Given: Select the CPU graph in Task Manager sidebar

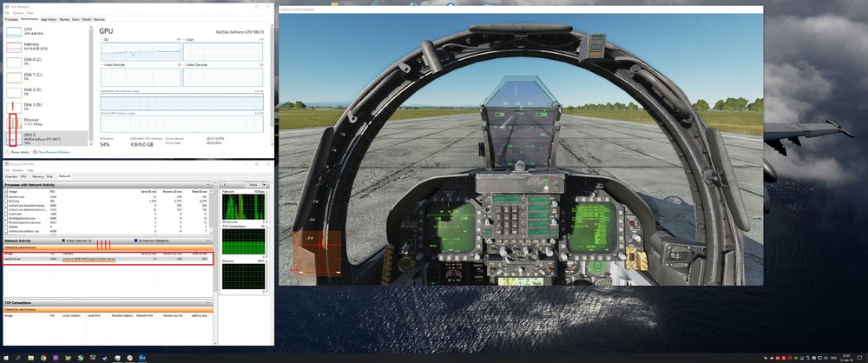Looking at the screenshot, I should point(14,32).
